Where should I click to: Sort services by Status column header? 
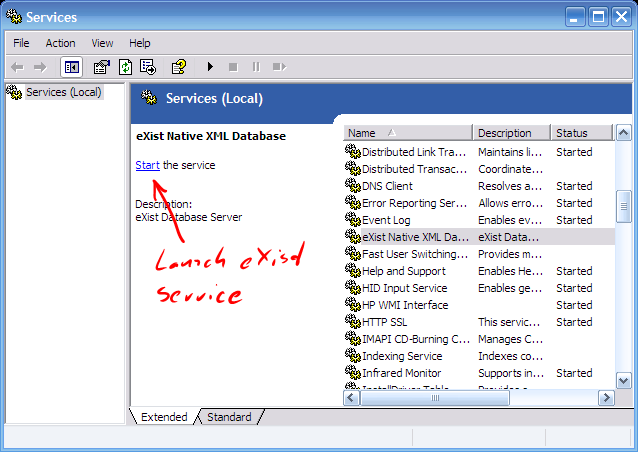[x=580, y=133]
